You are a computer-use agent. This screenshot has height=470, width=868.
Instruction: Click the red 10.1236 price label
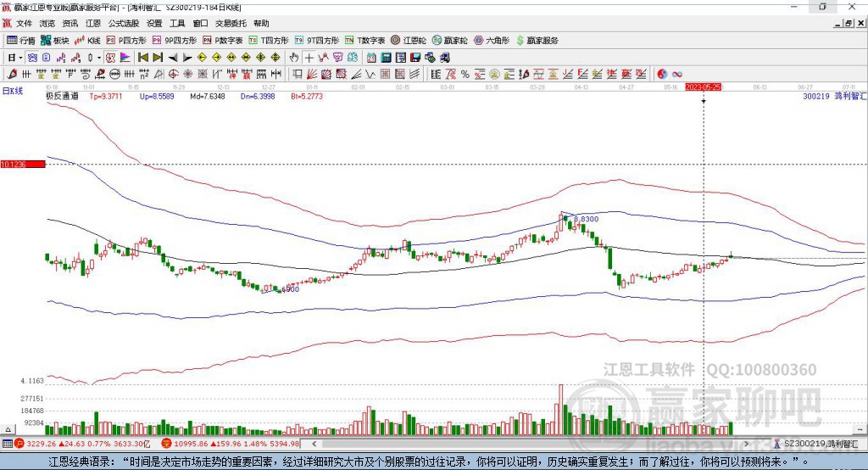click(23, 164)
